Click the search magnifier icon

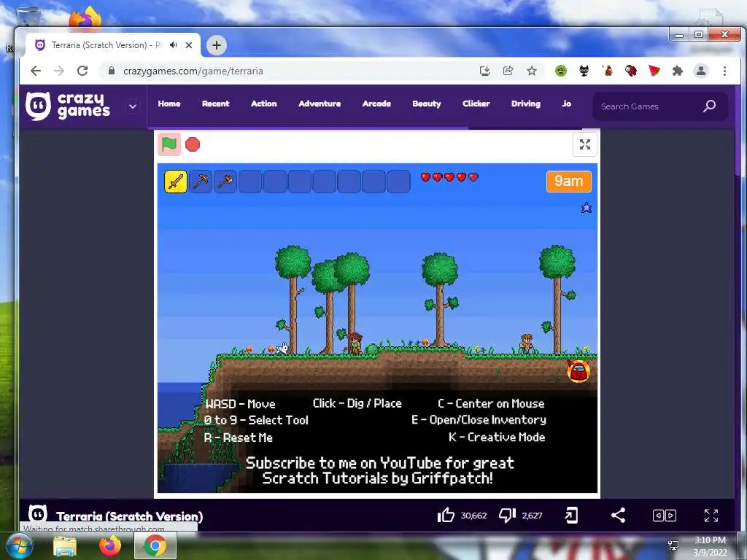tap(709, 106)
